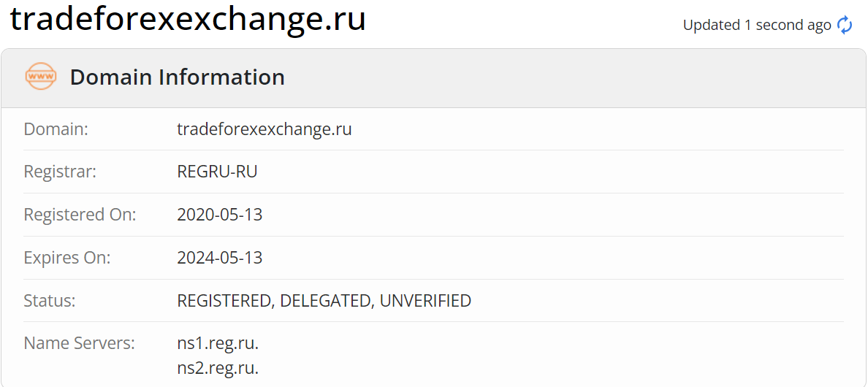
Task: Click the blue refresh arrows icon
Action: pos(845,25)
